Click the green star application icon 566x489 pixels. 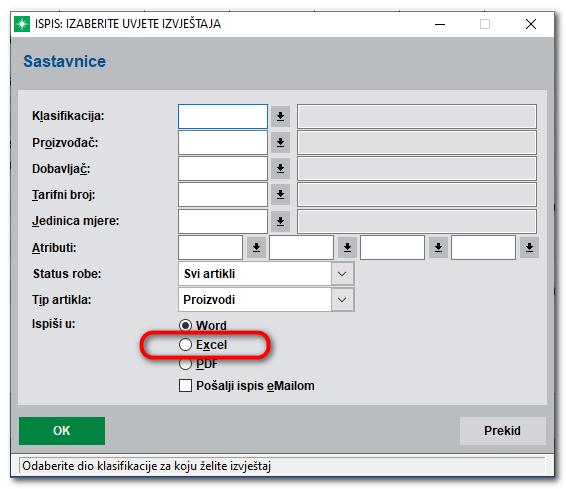22,24
